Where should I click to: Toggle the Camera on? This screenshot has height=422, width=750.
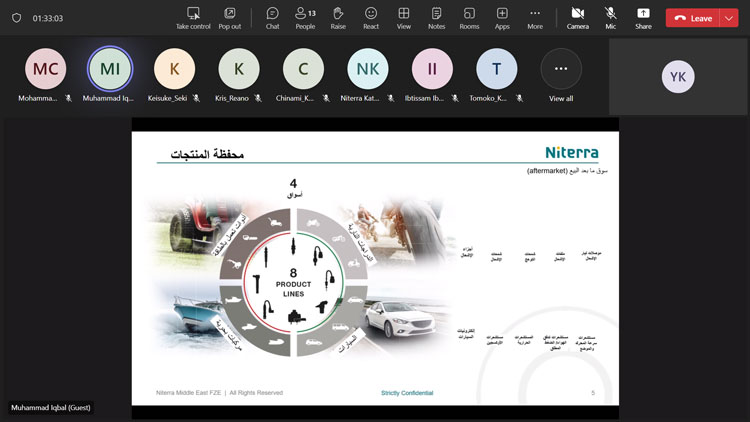pyautogui.click(x=577, y=17)
